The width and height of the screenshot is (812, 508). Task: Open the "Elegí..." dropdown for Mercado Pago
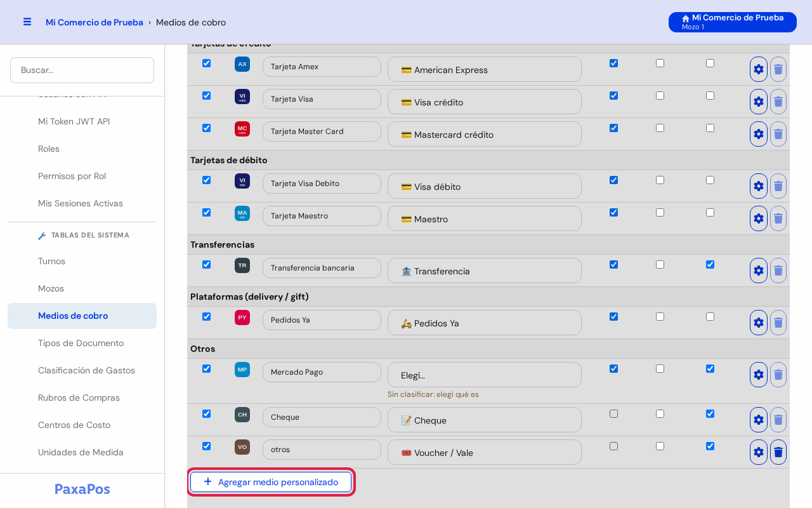pos(485,375)
